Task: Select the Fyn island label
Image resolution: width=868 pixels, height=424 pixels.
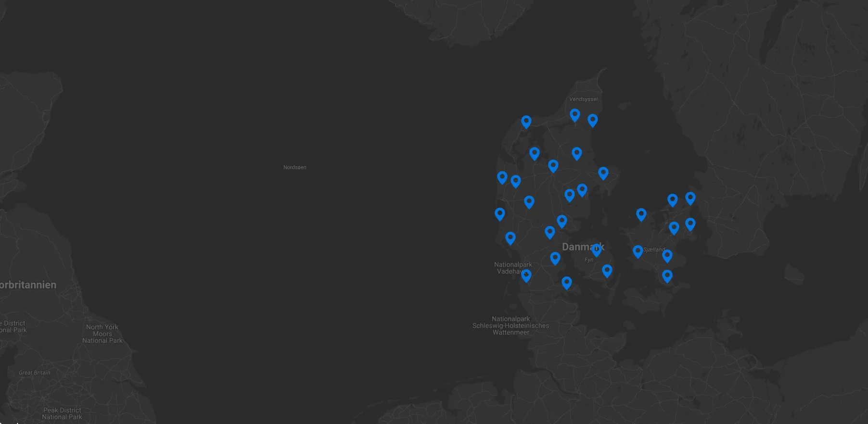Action: coord(589,260)
